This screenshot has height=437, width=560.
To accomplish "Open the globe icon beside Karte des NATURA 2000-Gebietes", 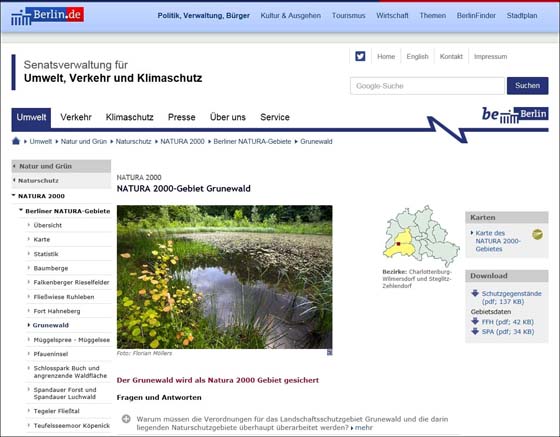I will click(538, 234).
